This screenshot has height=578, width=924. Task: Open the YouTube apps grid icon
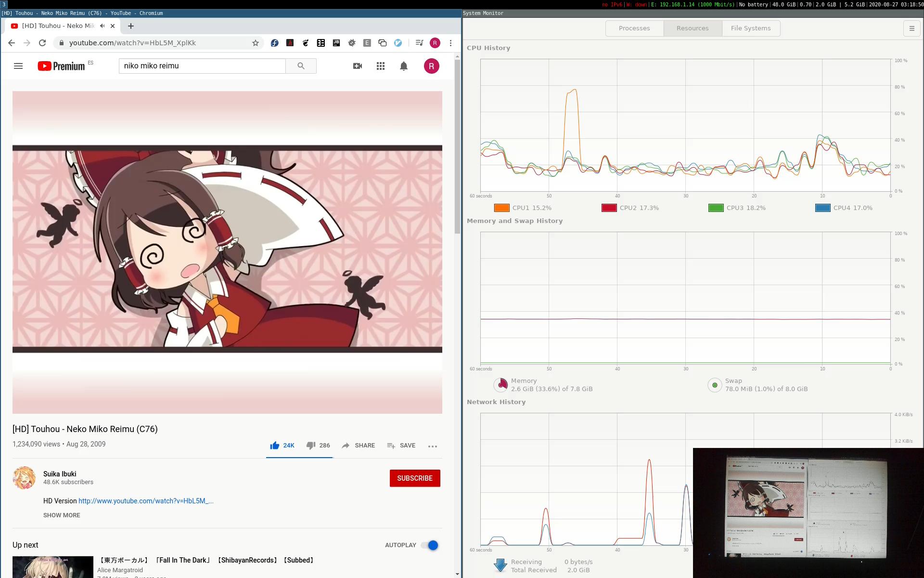point(381,66)
